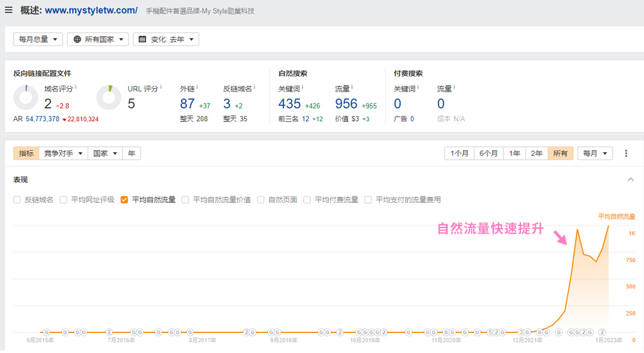Click the 价值 $3 text
Image resolution: width=644 pixels, height=353 pixels.
tap(347, 119)
